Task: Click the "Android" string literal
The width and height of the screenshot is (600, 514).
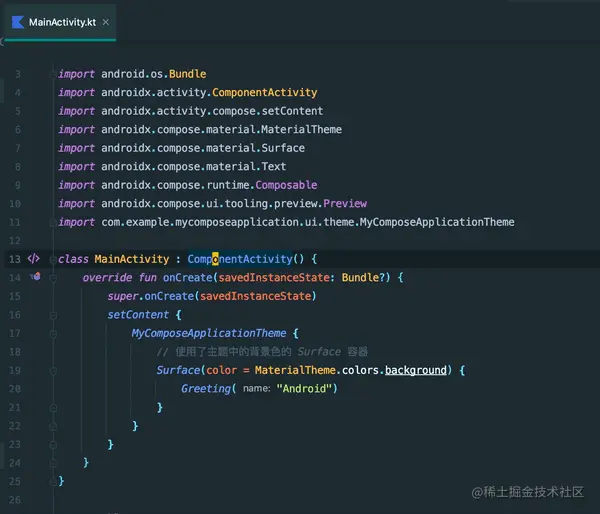Action: (x=304, y=388)
